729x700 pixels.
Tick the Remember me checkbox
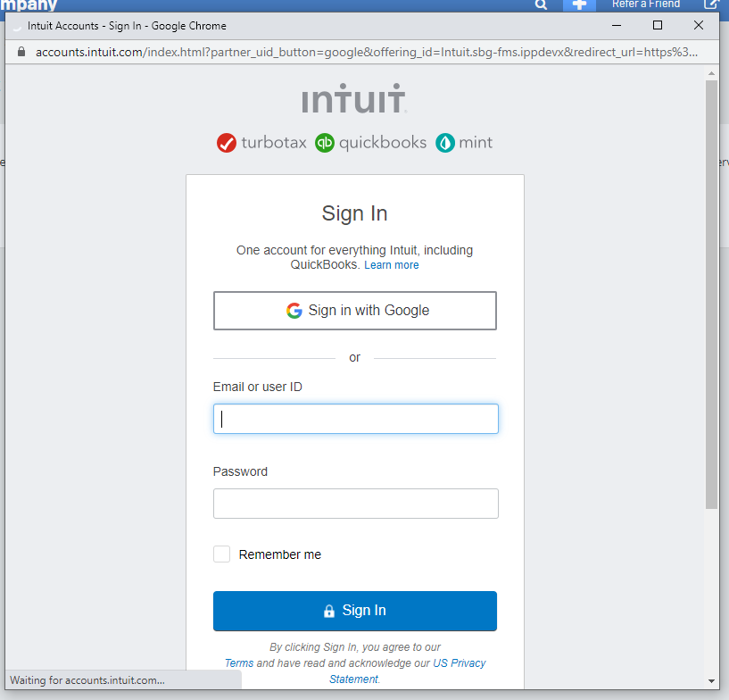[x=222, y=554]
